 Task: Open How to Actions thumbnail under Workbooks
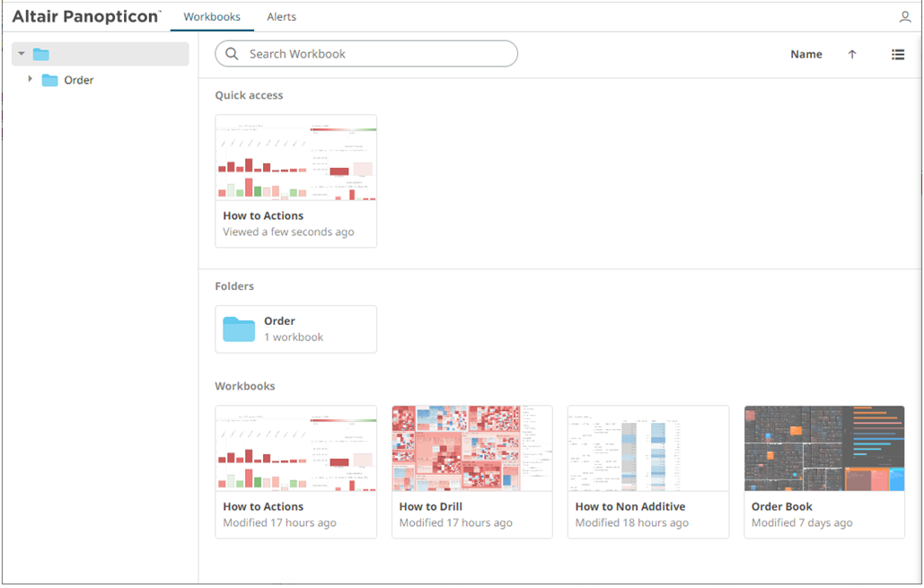(x=295, y=449)
